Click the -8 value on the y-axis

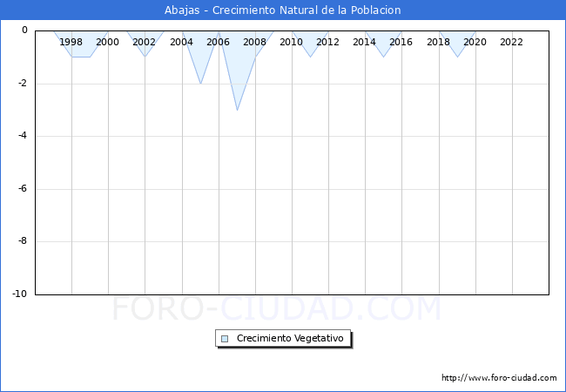tap(23, 241)
